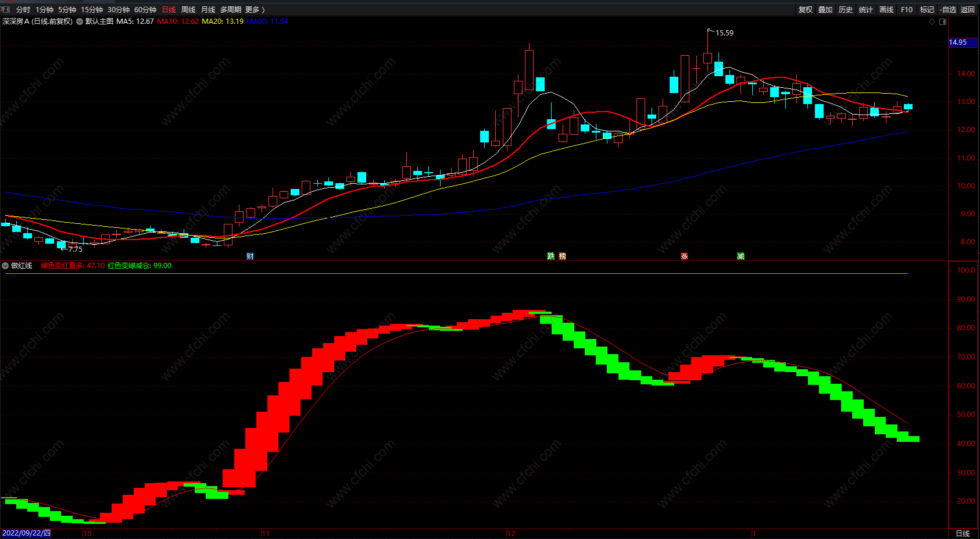Click the MA5: 12.67 label
980x539 pixels.
[135, 22]
